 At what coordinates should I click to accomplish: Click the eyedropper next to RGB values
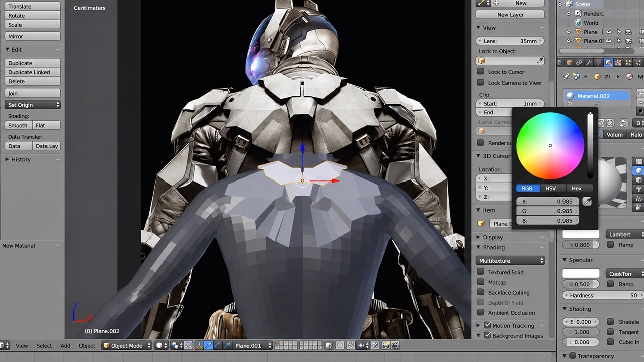pos(586,201)
